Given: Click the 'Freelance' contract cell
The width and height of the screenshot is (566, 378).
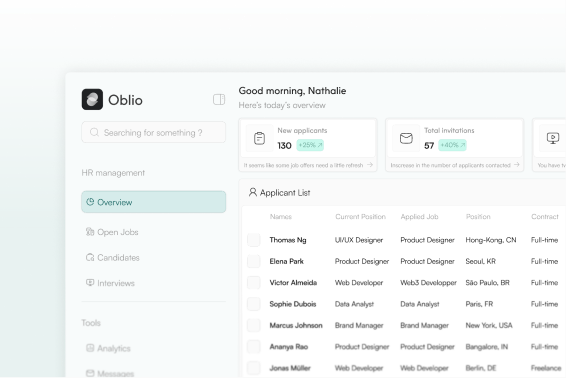Looking at the screenshot, I should (x=546, y=368).
